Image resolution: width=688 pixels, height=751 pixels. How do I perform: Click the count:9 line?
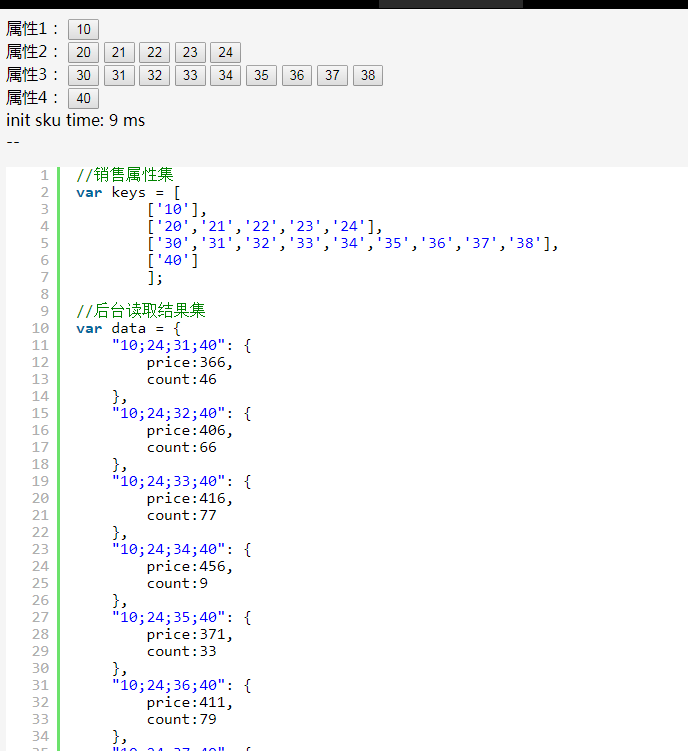coord(177,583)
